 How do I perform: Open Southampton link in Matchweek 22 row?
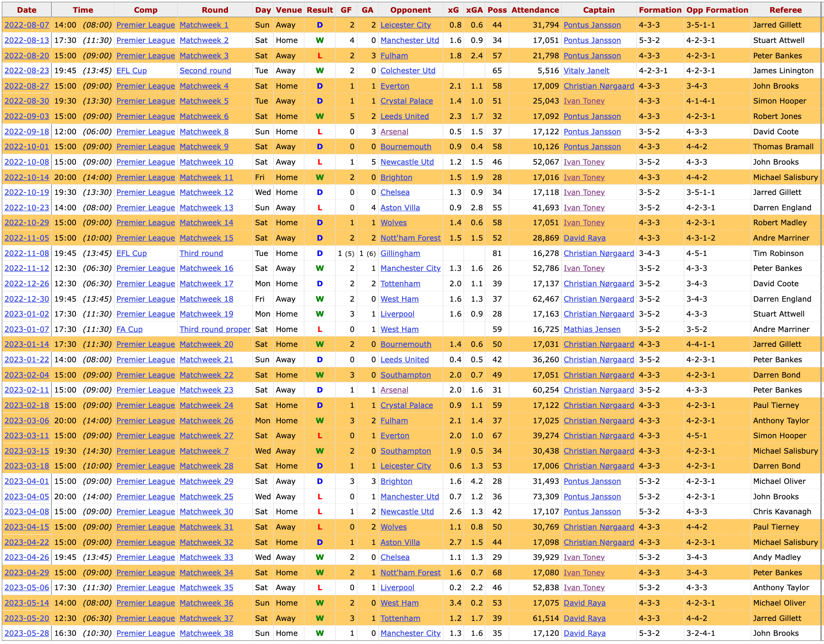click(406, 375)
